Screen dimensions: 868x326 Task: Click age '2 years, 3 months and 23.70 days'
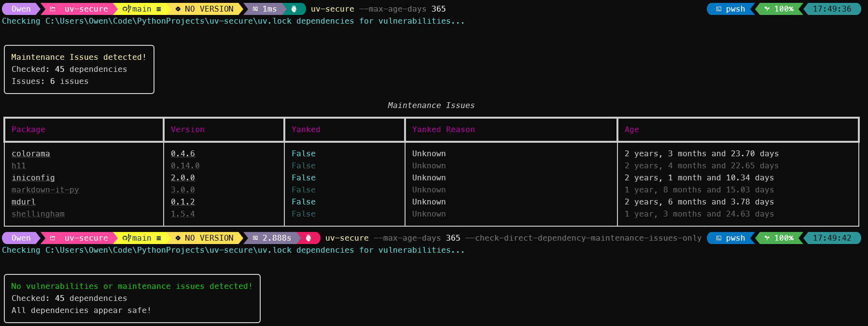[701, 154]
